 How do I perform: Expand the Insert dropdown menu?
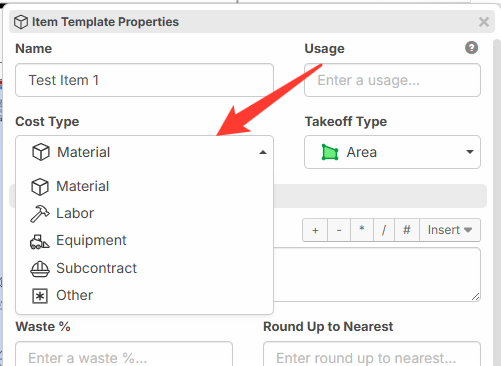pyautogui.click(x=450, y=230)
